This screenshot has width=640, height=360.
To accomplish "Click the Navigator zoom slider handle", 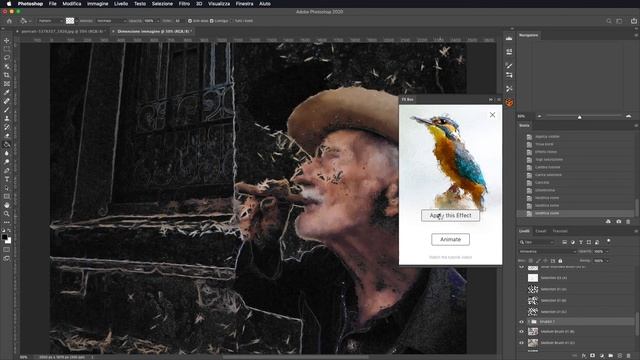I will [x=580, y=117].
